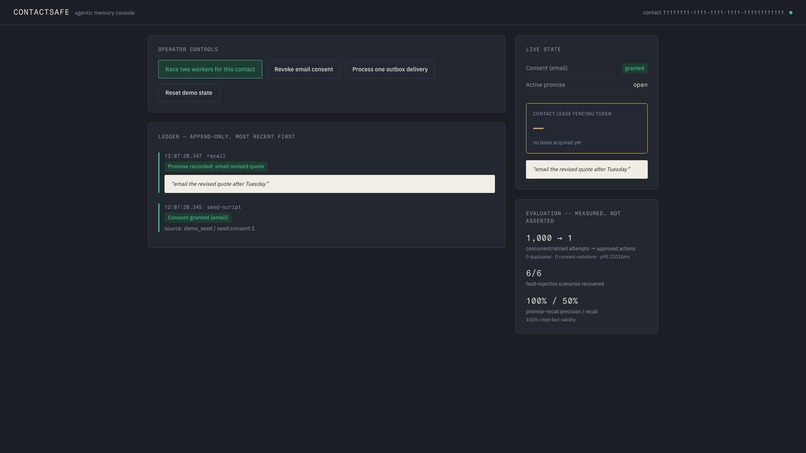Click the amber dash token placeholder
This screenshot has height=453, width=806.
tap(538, 128)
